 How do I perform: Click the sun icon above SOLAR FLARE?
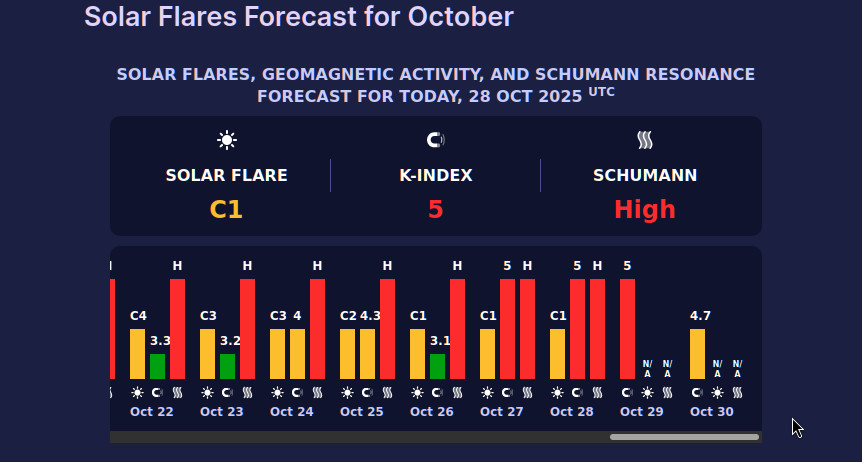pyautogui.click(x=227, y=140)
